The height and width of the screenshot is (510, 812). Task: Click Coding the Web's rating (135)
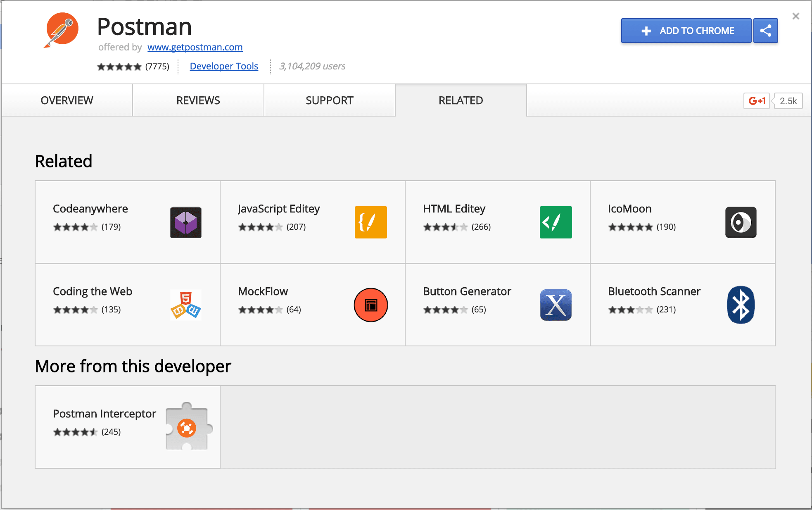(87, 310)
